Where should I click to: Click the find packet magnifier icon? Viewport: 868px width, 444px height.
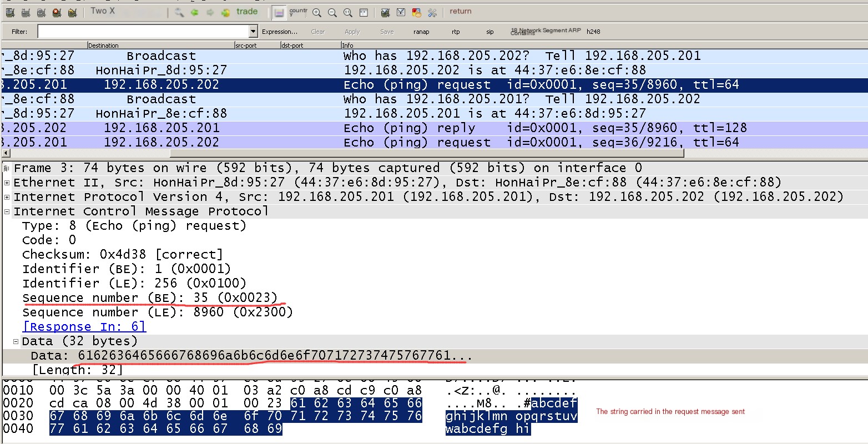pyautogui.click(x=179, y=12)
